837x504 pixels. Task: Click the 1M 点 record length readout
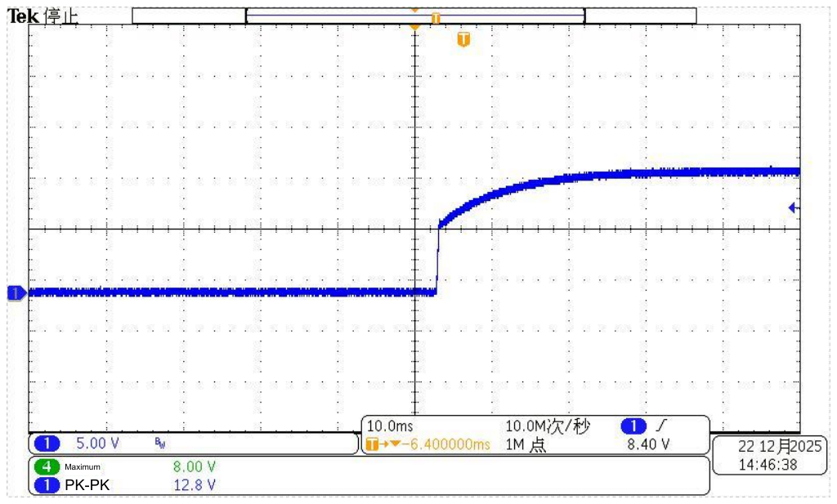coord(526,444)
